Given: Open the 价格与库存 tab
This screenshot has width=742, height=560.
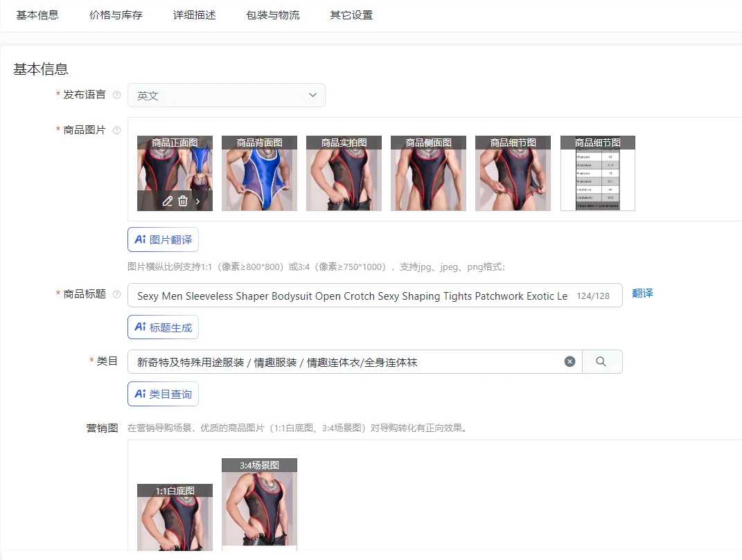Looking at the screenshot, I should [116, 15].
